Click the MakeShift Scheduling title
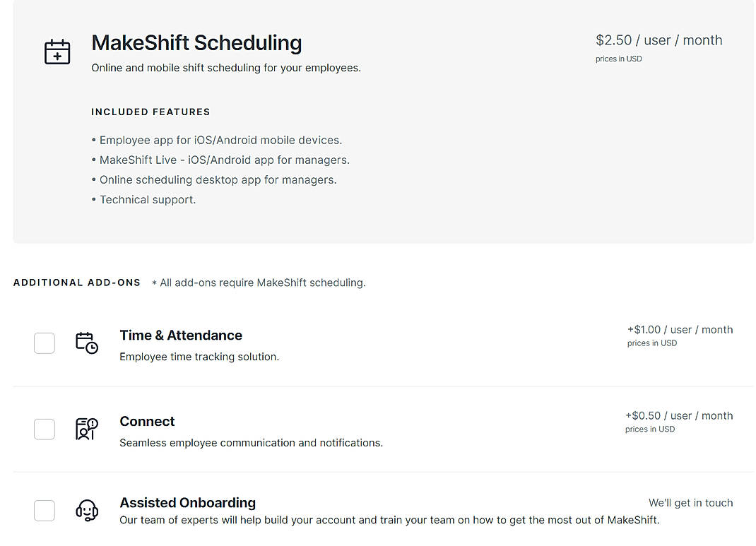The image size is (756, 546). [196, 43]
